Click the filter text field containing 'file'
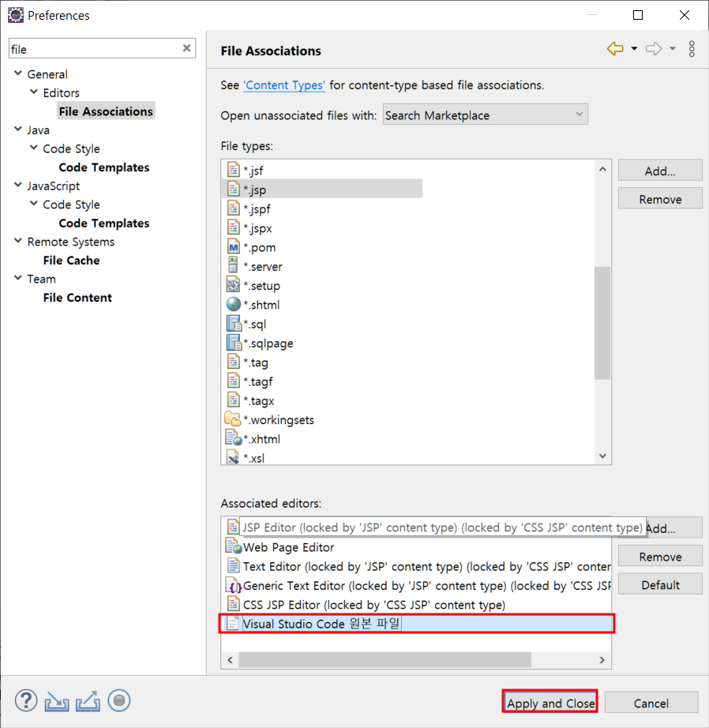This screenshot has width=709, height=728. tap(102, 48)
